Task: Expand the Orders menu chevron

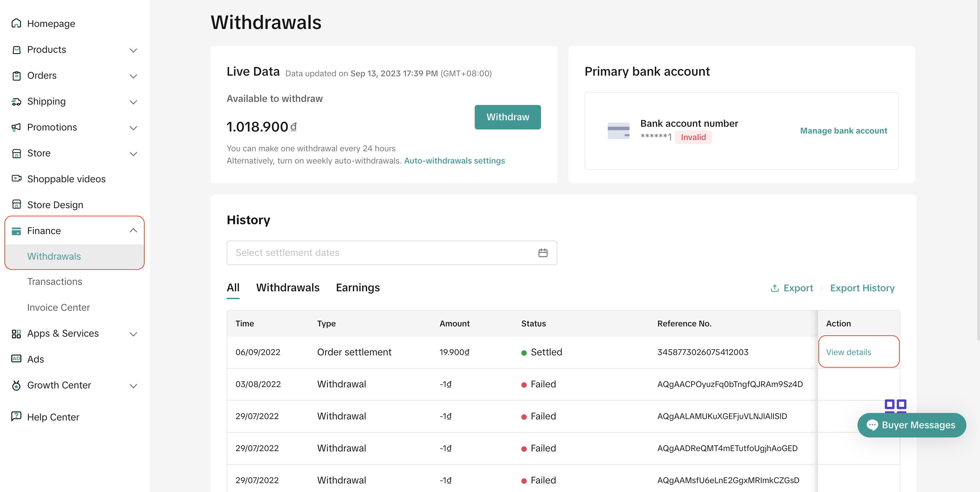Action: (133, 76)
